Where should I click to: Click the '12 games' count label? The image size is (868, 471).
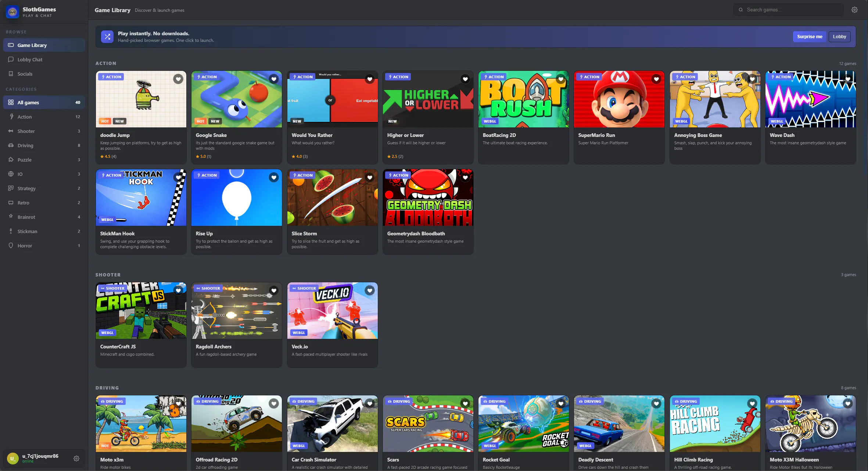[847, 64]
